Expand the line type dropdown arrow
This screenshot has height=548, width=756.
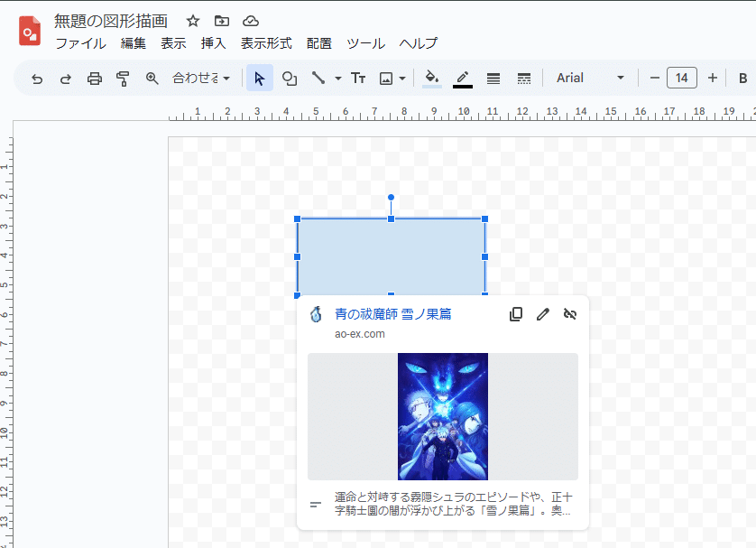pyautogui.click(x=338, y=79)
